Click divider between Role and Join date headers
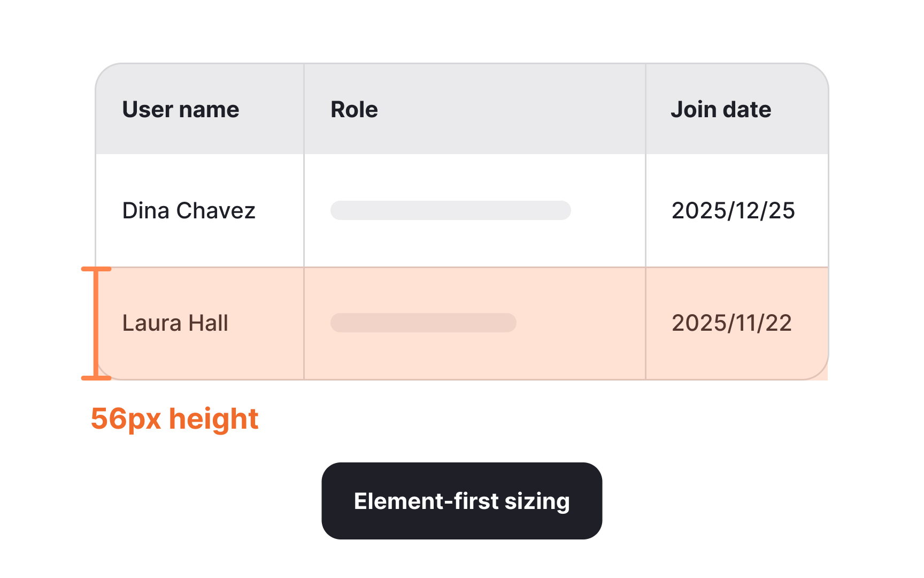Viewport: 924px width, 578px height. (x=645, y=110)
